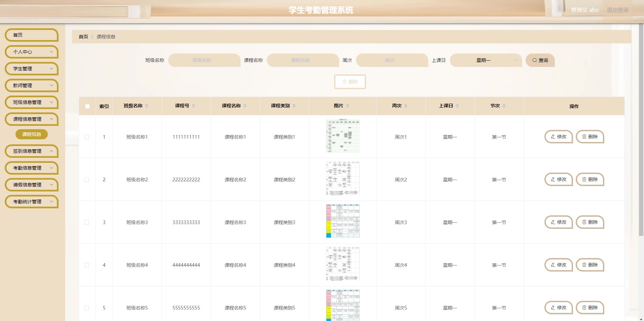Expand the 班级信息管理 sidebar menu
Image resolution: width=644 pixels, height=321 pixels.
[x=32, y=102]
